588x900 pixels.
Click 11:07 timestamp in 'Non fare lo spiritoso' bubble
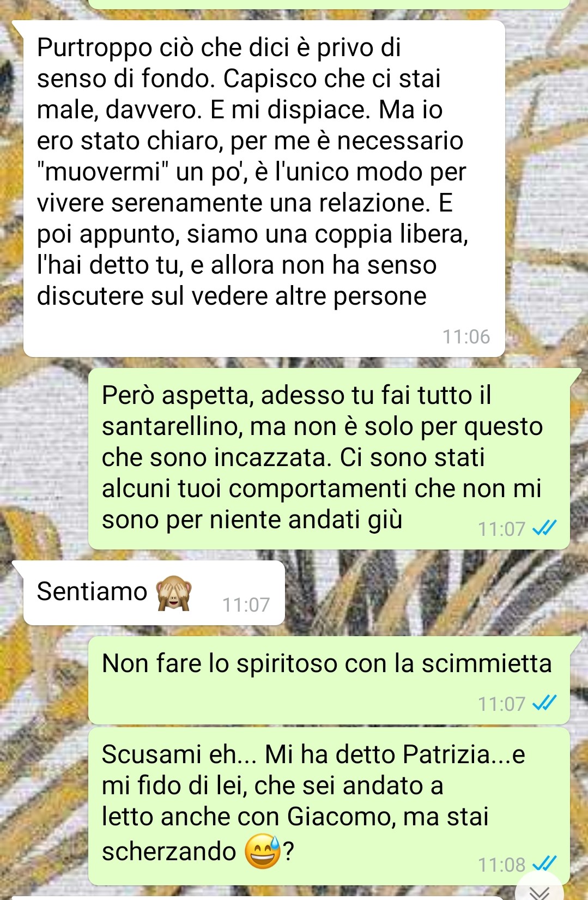pyautogui.click(x=501, y=704)
